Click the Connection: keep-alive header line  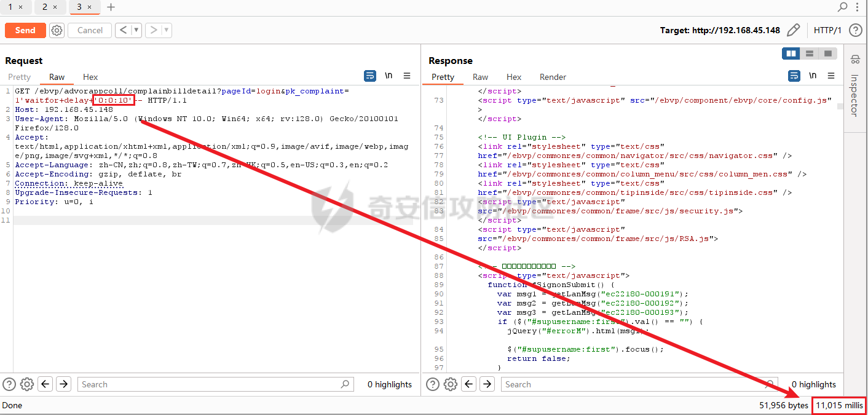point(69,183)
